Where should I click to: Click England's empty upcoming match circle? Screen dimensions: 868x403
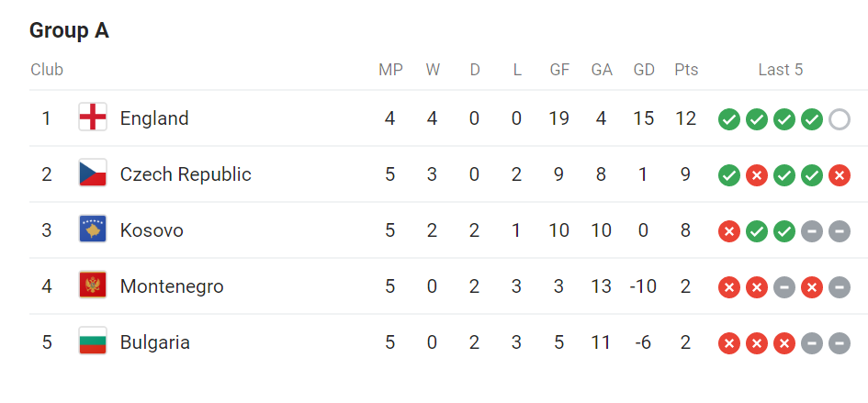click(x=840, y=119)
